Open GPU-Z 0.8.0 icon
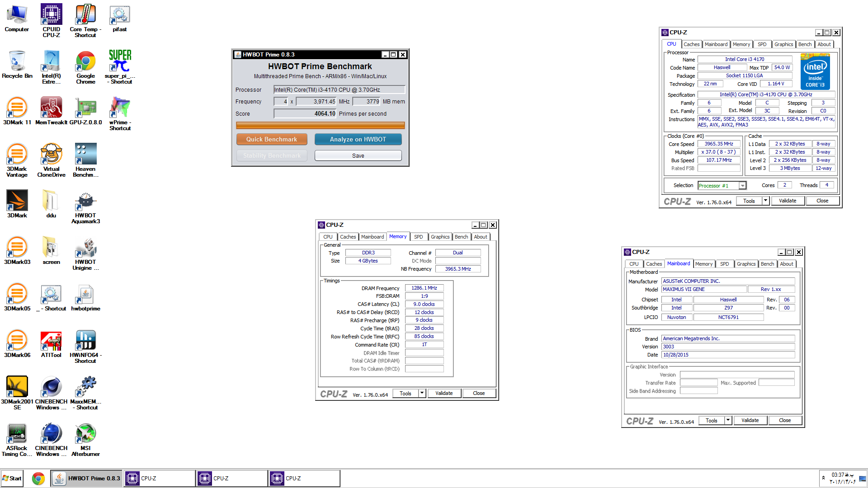 point(85,111)
